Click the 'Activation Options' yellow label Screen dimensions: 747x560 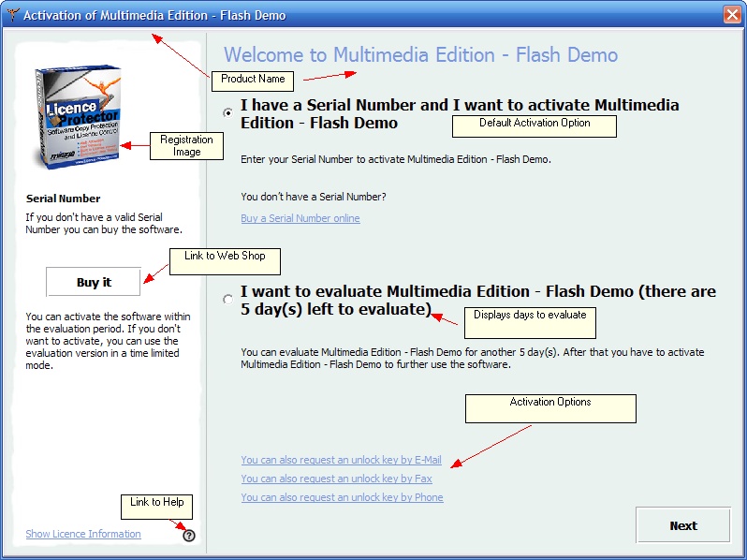(550, 407)
